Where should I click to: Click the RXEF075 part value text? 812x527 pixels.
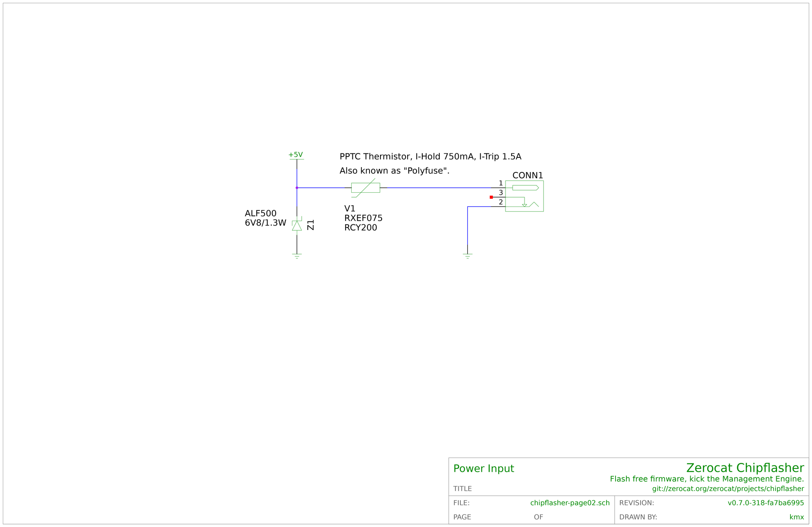pyautogui.click(x=363, y=218)
